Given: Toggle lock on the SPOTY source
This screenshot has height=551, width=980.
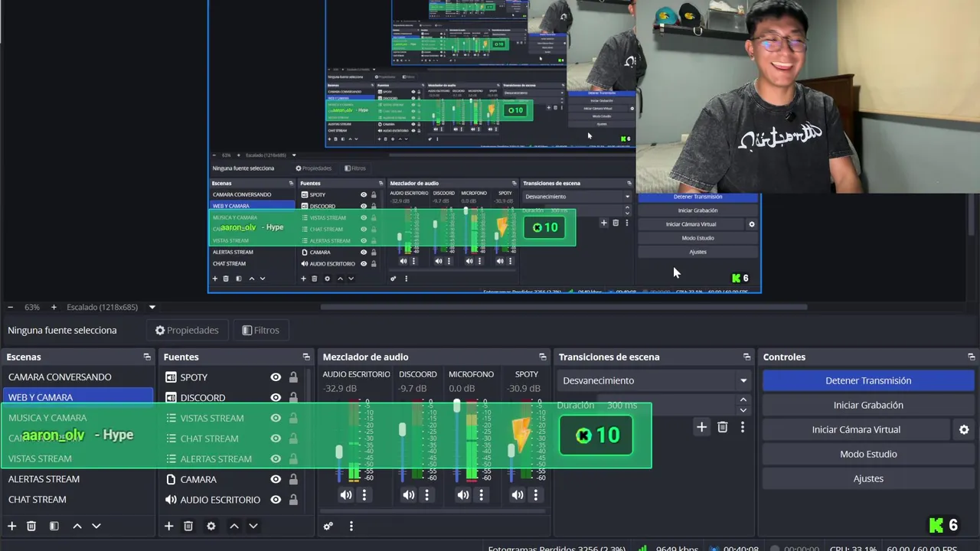Looking at the screenshot, I should (293, 377).
